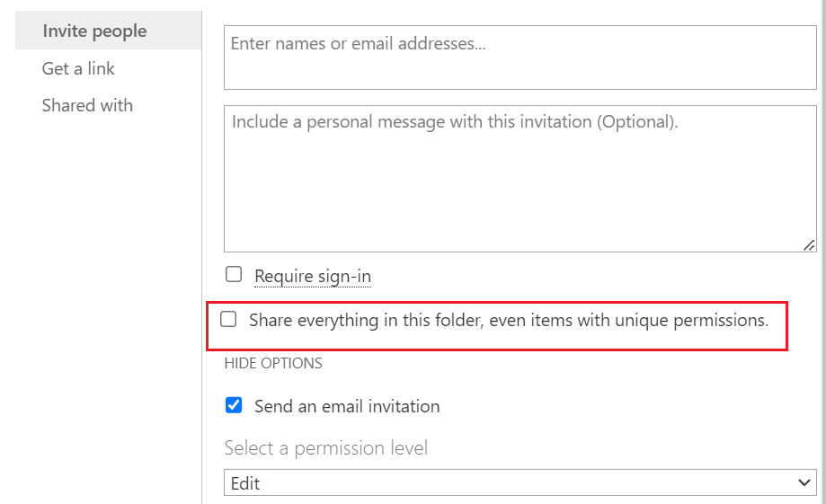826x504 pixels.
Task: Focus the personal message text area
Action: (520, 179)
